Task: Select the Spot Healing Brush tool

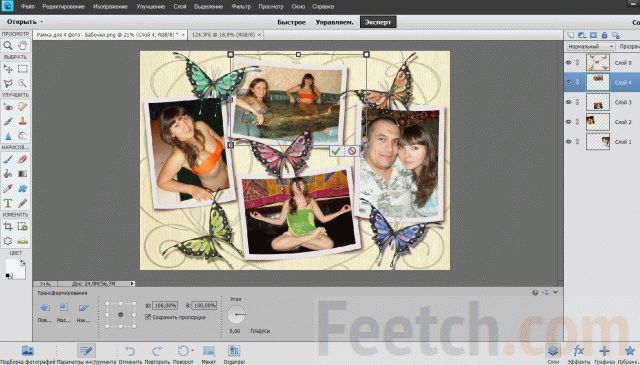Action: [x=22, y=107]
